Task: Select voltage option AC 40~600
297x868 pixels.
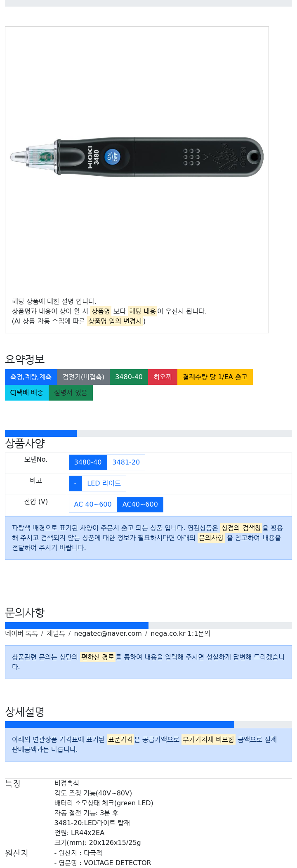Action: pyautogui.click(x=93, y=505)
